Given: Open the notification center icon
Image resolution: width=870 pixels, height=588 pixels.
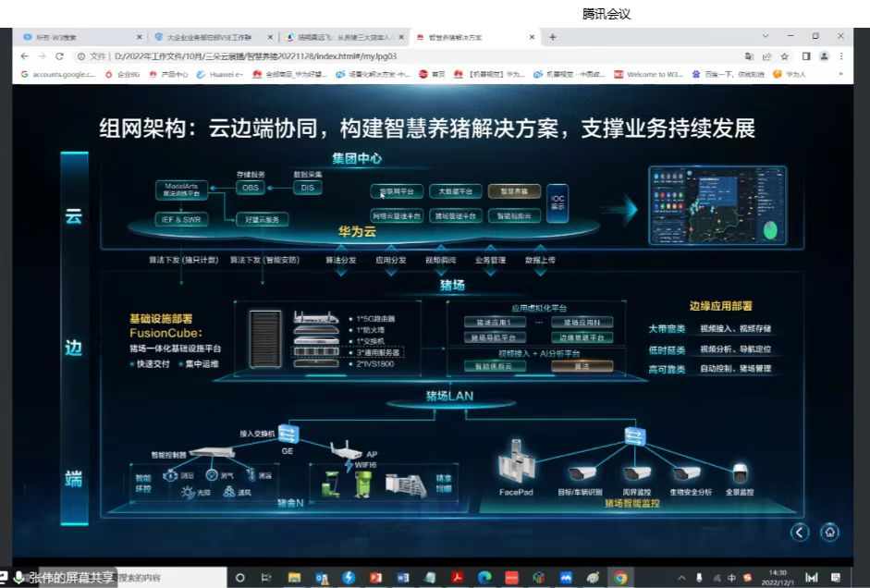Looking at the screenshot, I should 836,578.
